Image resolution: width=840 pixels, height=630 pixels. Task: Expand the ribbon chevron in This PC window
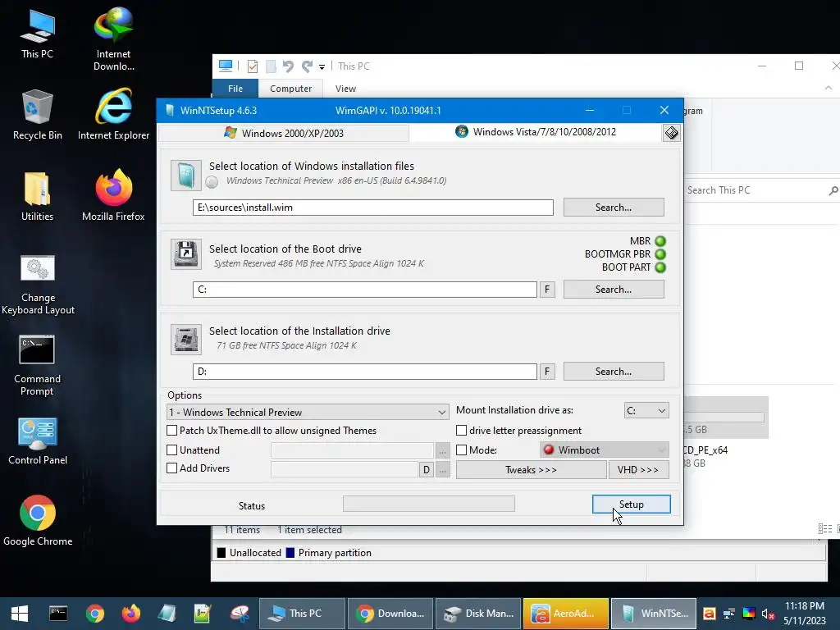829,88
